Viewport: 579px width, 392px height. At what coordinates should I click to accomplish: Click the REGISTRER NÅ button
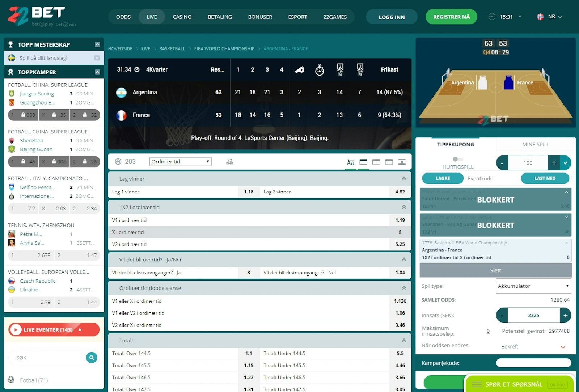451,17
